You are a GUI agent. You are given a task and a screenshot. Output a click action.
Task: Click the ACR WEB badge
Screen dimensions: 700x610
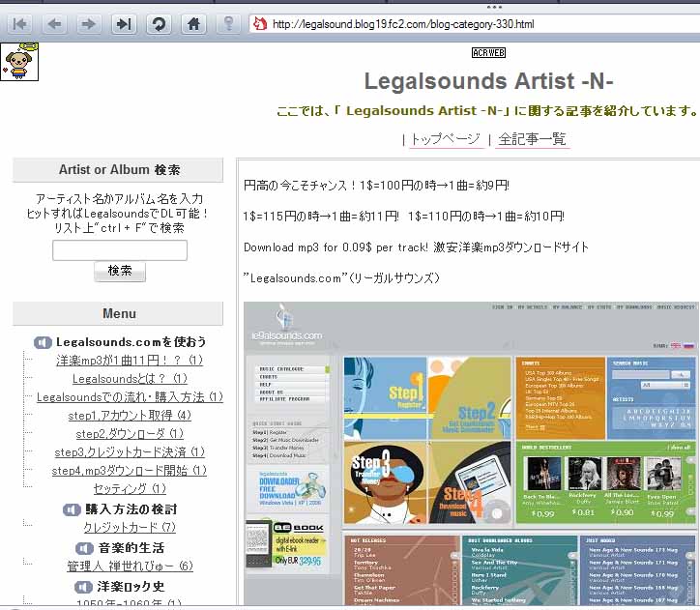488,52
